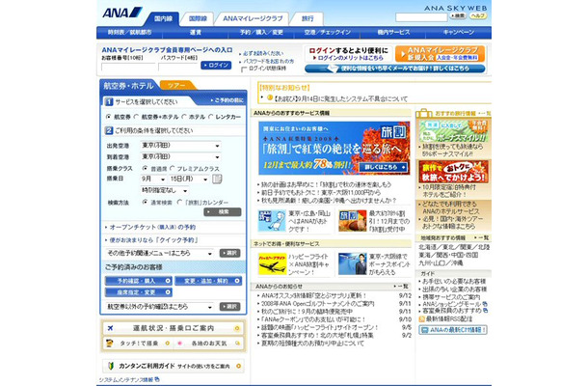Click the 旅割 autumn leaves small thumbnail
This screenshot has width=588, height=386.
pos(352,221)
